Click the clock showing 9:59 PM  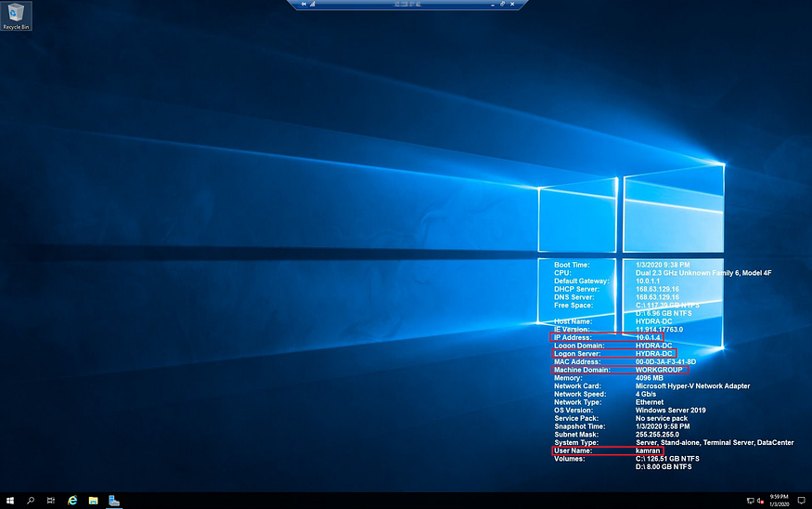point(778,501)
